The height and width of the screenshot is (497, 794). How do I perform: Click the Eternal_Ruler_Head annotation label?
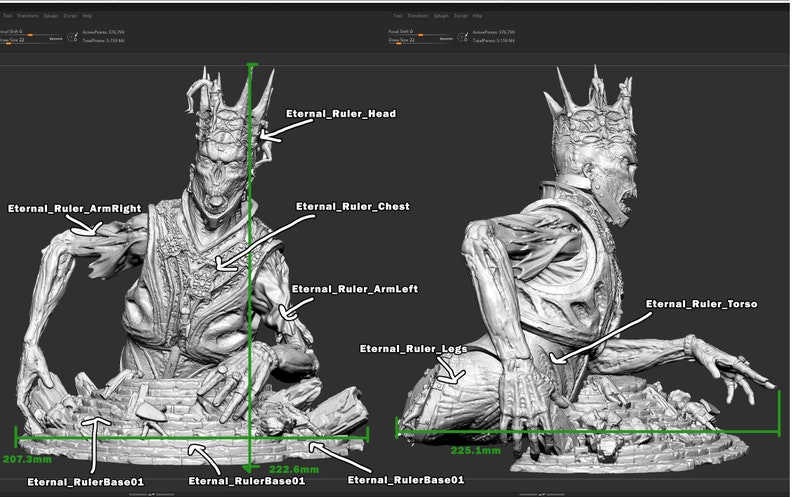341,114
